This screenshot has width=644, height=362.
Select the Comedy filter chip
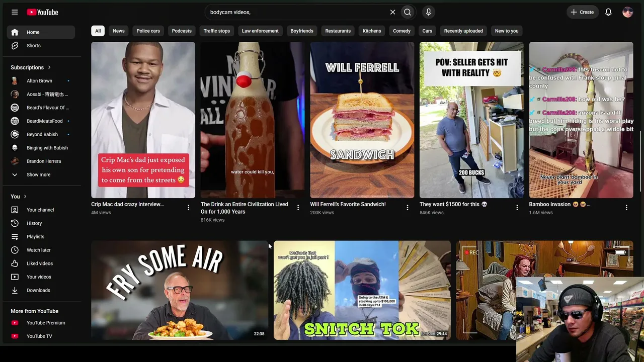(401, 31)
